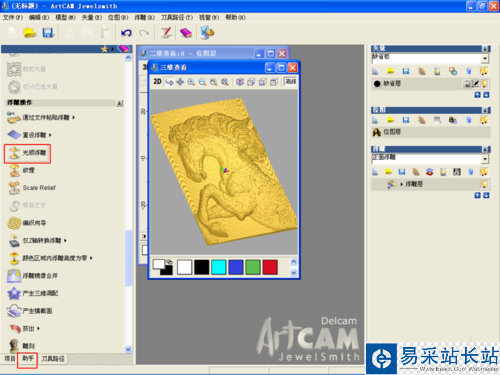Click the 高细节 detail level field in 3D view toolbar

pyautogui.click(x=290, y=82)
